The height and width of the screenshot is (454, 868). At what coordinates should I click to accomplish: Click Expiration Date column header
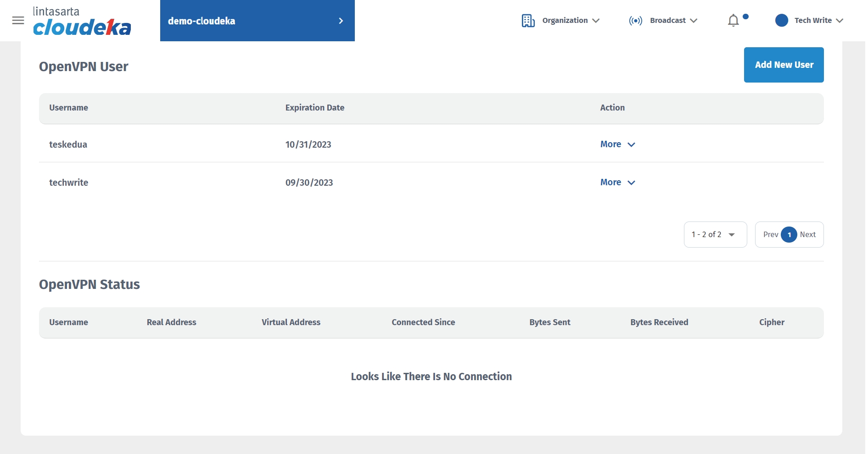click(x=314, y=108)
